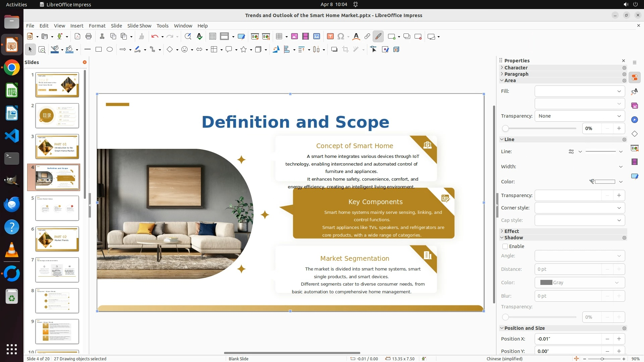Click the Insert Special Character omega icon
Image resolution: width=644 pixels, height=362 pixels.
[341, 37]
